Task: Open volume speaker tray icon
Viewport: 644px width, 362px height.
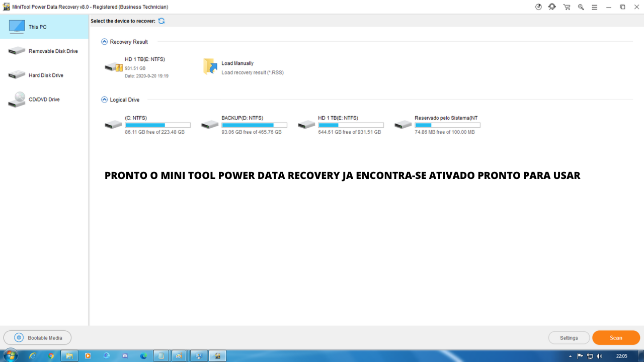Action: [599, 356]
